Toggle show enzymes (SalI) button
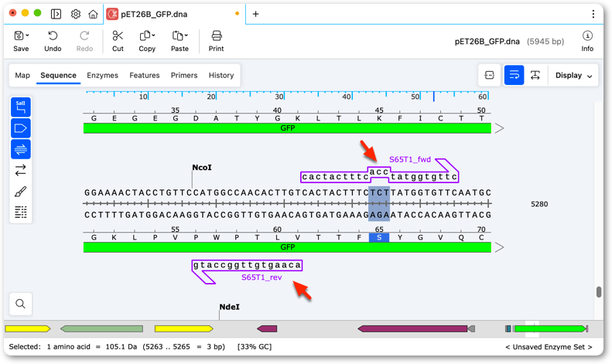The width and height of the screenshot is (612, 364). 21,107
